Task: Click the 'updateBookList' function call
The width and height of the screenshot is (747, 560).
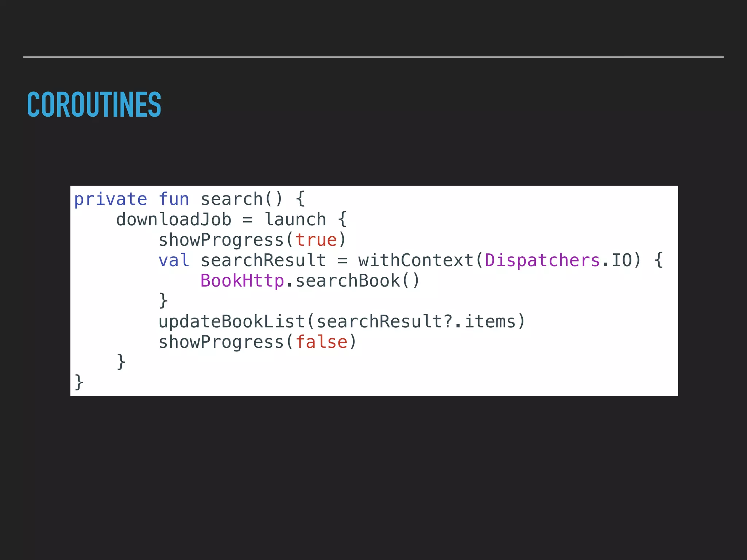Action: [232, 322]
